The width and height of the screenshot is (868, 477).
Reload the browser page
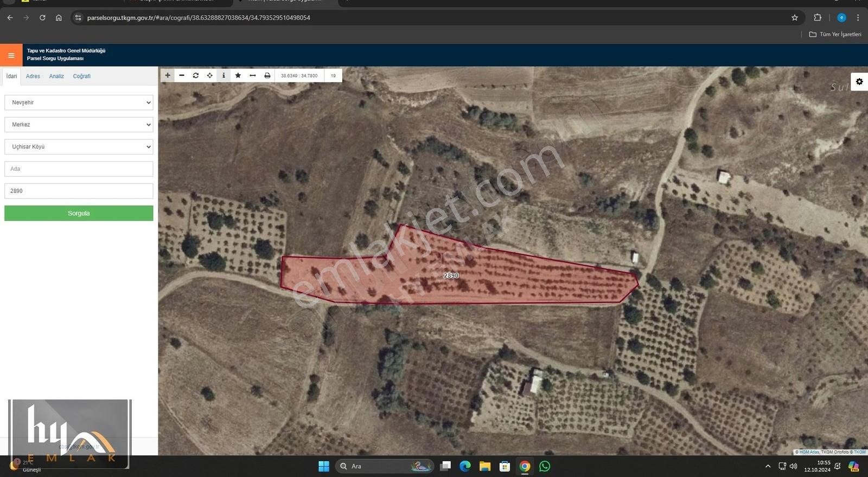click(42, 18)
